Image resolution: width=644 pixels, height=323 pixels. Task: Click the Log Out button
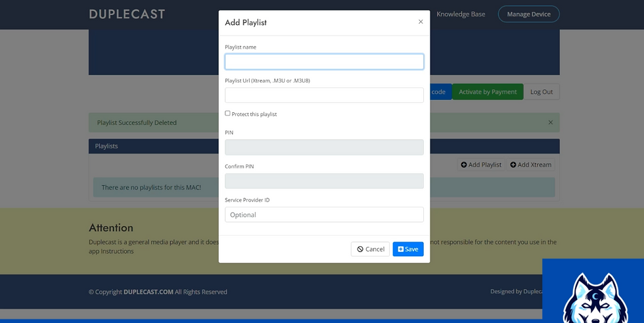(541, 92)
